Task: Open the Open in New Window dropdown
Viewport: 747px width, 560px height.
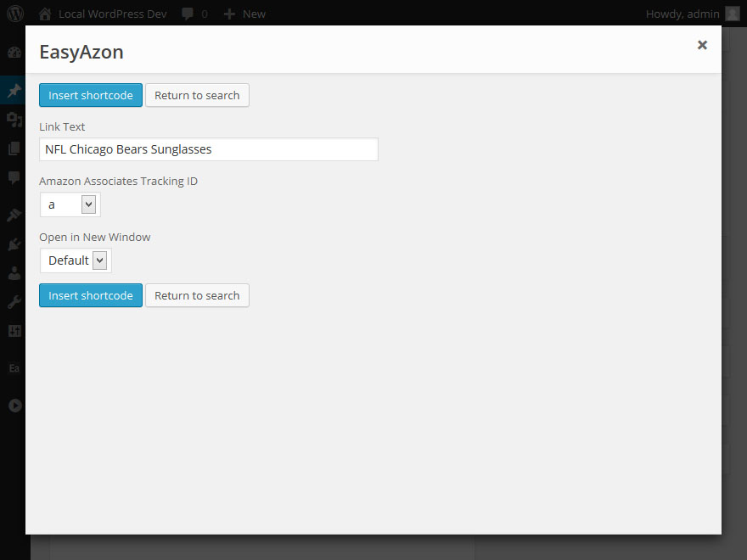Action: [76, 260]
